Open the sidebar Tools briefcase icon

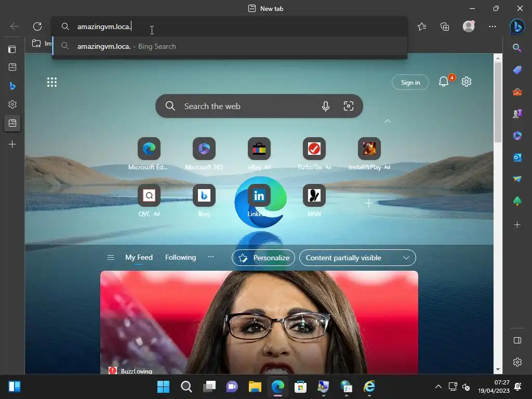[517, 92]
